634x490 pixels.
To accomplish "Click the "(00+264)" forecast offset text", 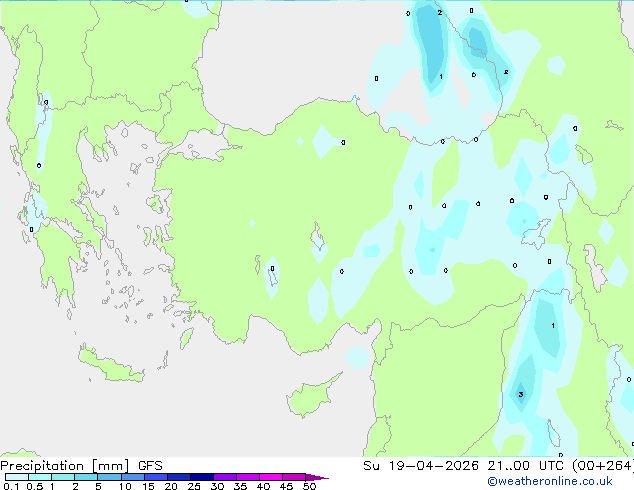I will [x=603, y=465].
